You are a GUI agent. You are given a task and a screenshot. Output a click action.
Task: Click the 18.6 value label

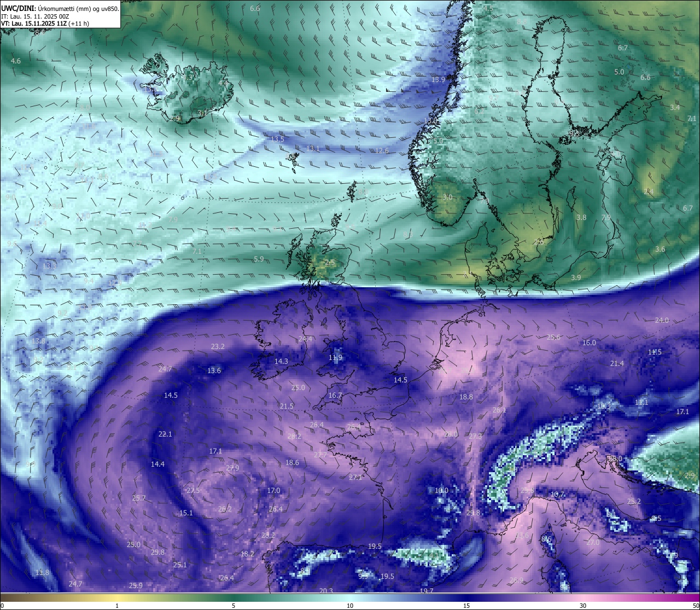[292, 462]
